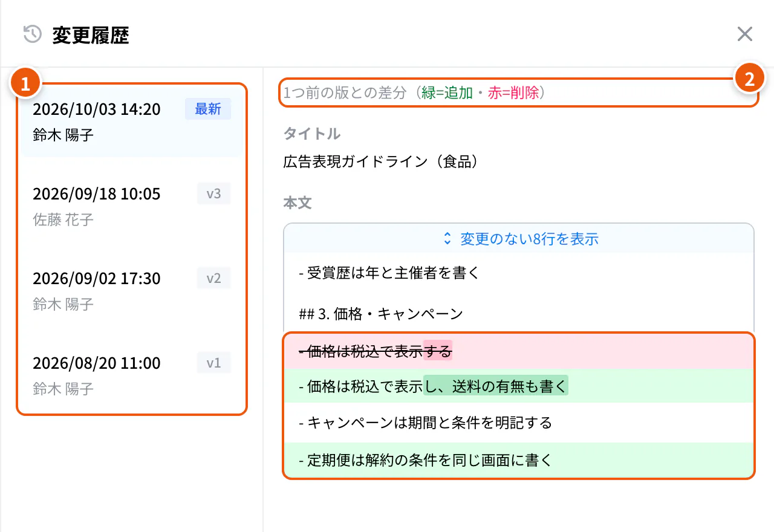
Task: Click the 変更履歴 dialog title
Action: tap(91, 35)
